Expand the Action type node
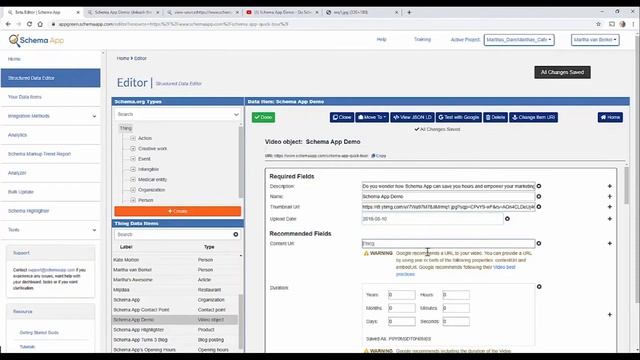The height and width of the screenshot is (360, 640). tap(133, 138)
